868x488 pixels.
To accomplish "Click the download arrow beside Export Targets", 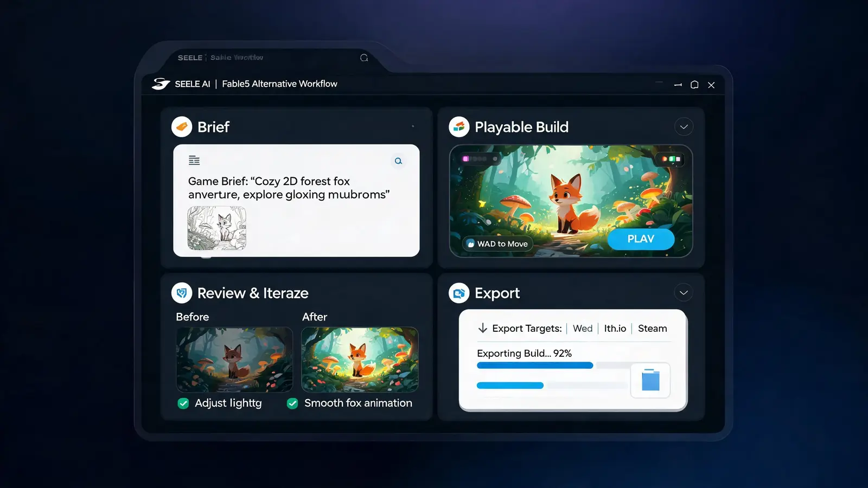I will (x=482, y=328).
